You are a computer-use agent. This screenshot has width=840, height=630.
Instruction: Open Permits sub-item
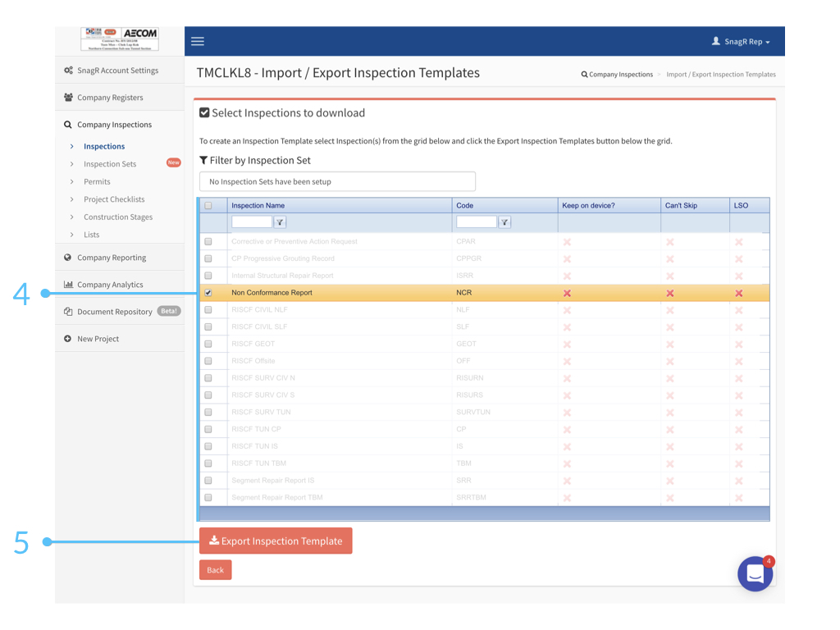click(x=97, y=181)
